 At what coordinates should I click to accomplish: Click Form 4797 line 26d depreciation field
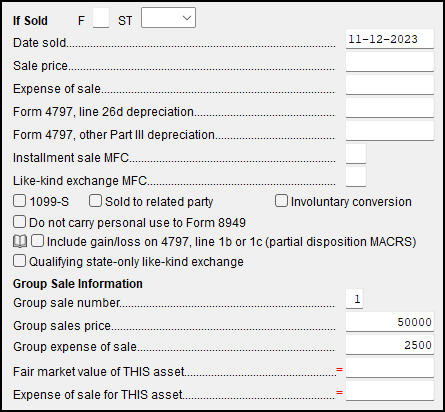(x=390, y=108)
